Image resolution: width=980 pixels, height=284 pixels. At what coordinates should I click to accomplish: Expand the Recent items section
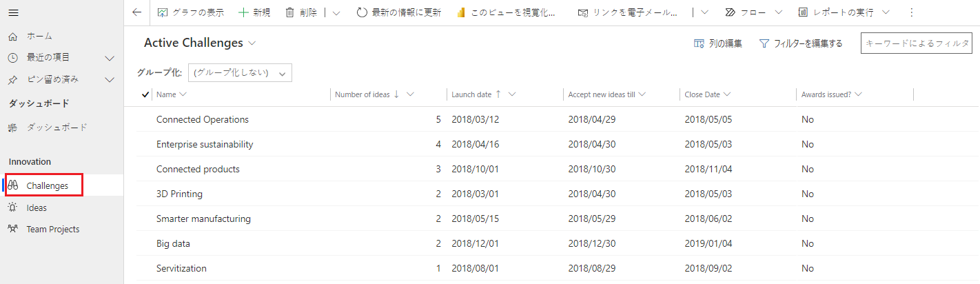pyautogui.click(x=109, y=57)
